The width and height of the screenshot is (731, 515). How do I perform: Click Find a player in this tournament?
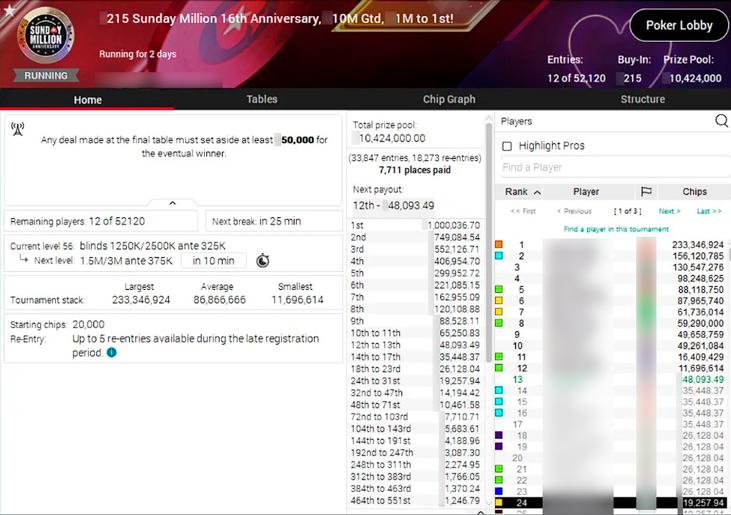(616, 229)
